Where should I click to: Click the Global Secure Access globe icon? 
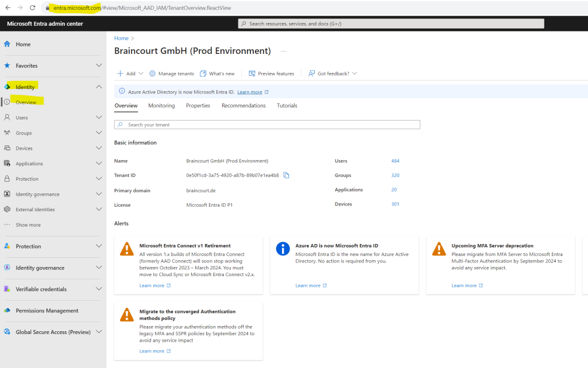(7, 332)
